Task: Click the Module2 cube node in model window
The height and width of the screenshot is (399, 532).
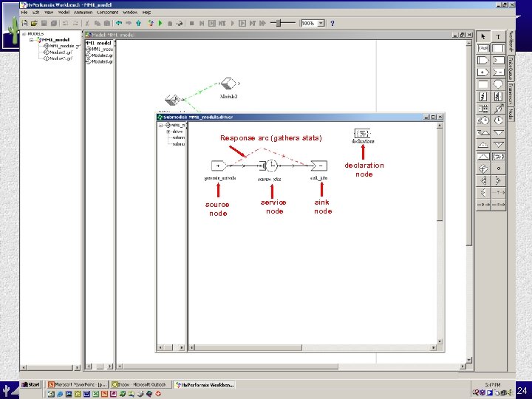Action: 228,83
